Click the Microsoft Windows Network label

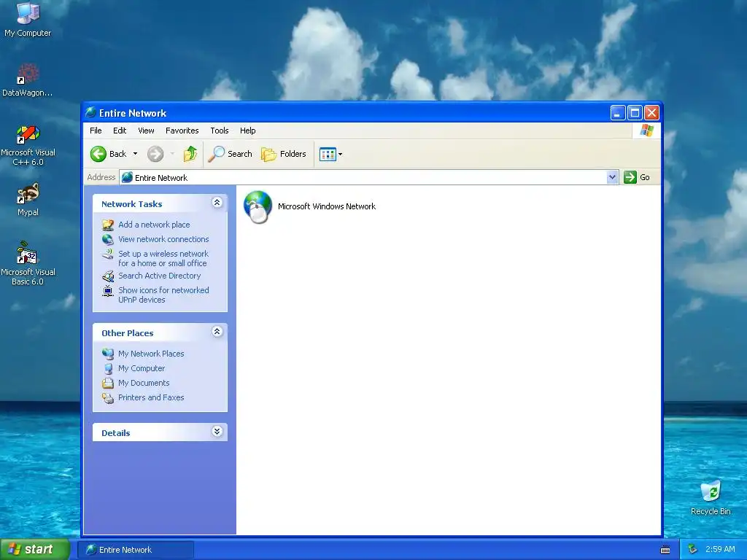327,206
